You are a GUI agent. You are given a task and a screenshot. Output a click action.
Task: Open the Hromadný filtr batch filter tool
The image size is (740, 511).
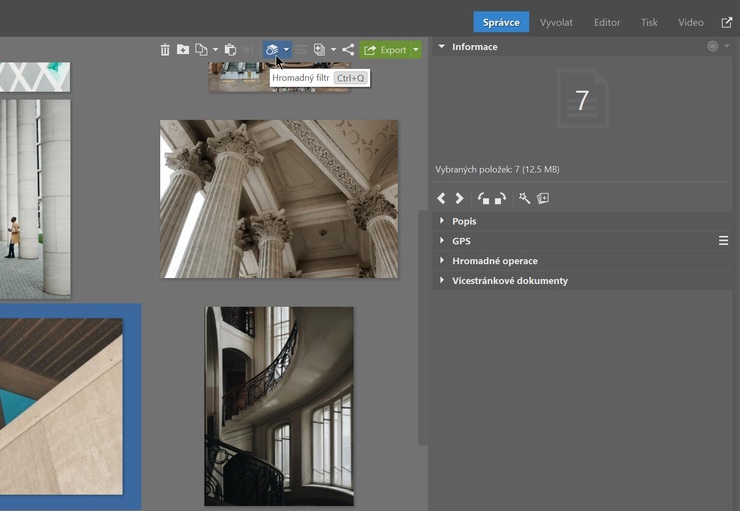tap(272, 50)
